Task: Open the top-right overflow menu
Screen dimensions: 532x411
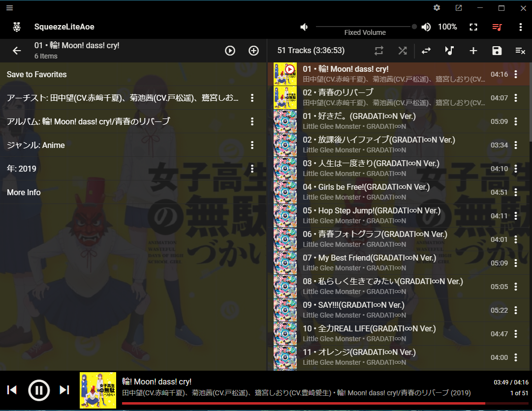Action: click(521, 27)
